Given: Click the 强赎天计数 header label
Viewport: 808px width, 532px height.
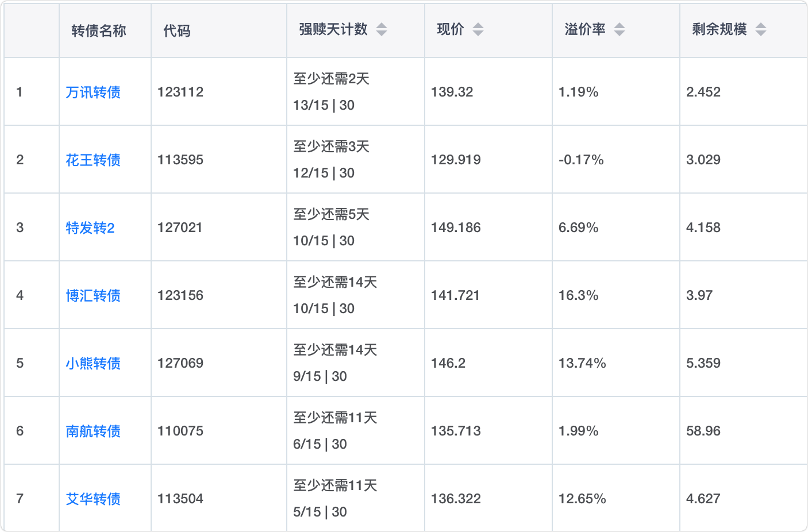Looking at the screenshot, I should click(x=333, y=29).
